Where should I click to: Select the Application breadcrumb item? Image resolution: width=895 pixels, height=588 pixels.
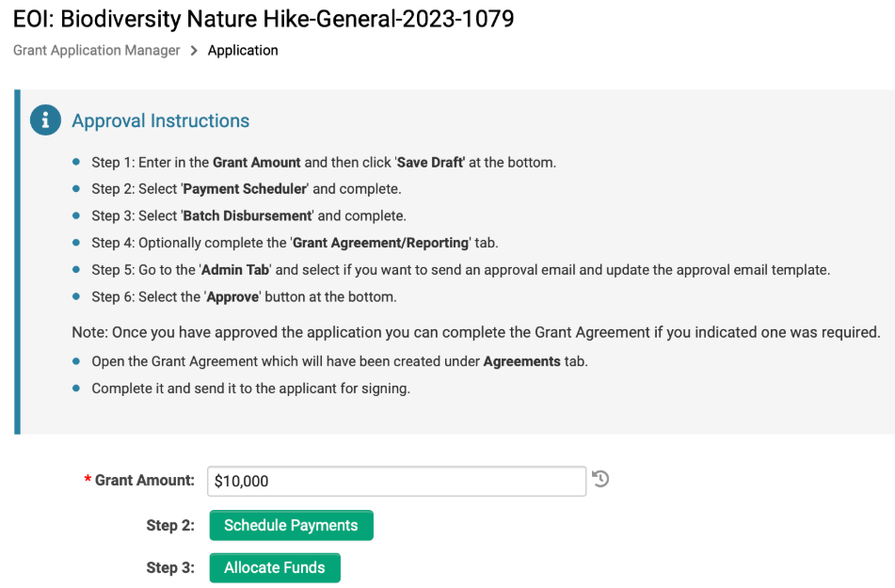tap(243, 50)
